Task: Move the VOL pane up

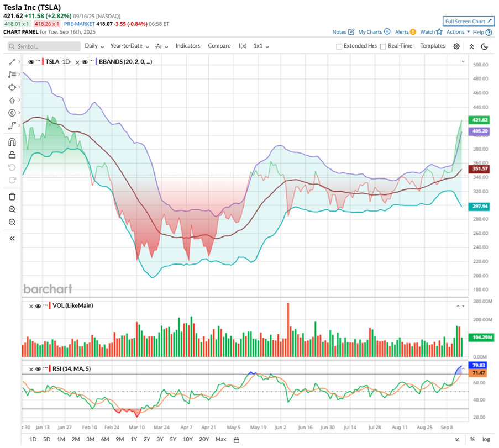Action: (x=458, y=306)
